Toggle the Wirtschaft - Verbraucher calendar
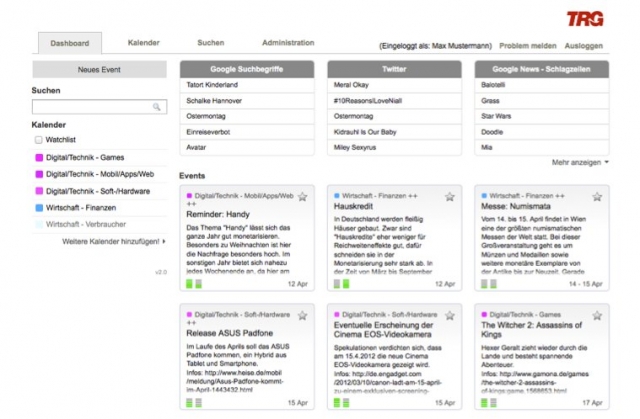The image size is (640, 419). [38, 224]
